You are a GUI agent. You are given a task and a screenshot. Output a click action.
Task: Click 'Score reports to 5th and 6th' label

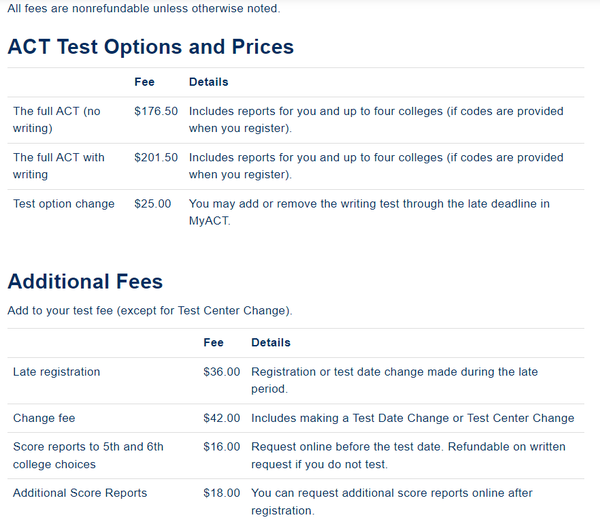[x=88, y=447]
